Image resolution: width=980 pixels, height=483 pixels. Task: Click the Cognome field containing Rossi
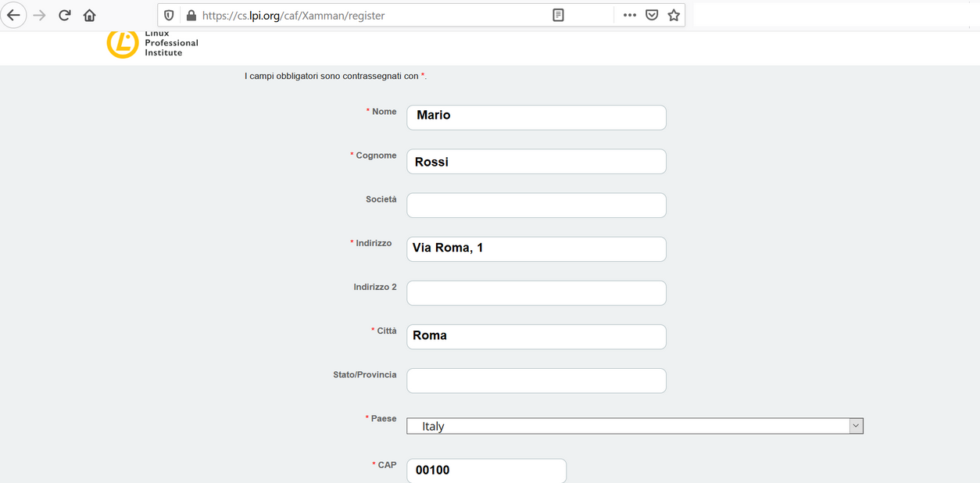click(x=536, y=161)
